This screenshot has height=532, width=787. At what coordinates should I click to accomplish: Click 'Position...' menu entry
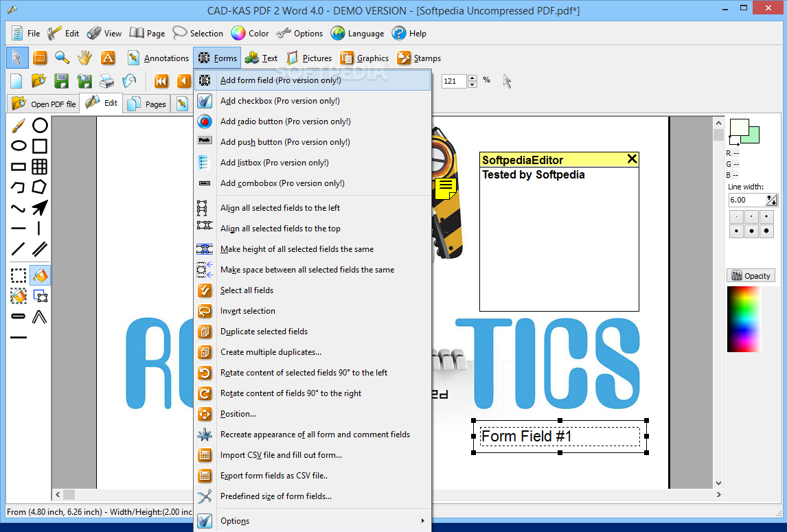[312, 413]
